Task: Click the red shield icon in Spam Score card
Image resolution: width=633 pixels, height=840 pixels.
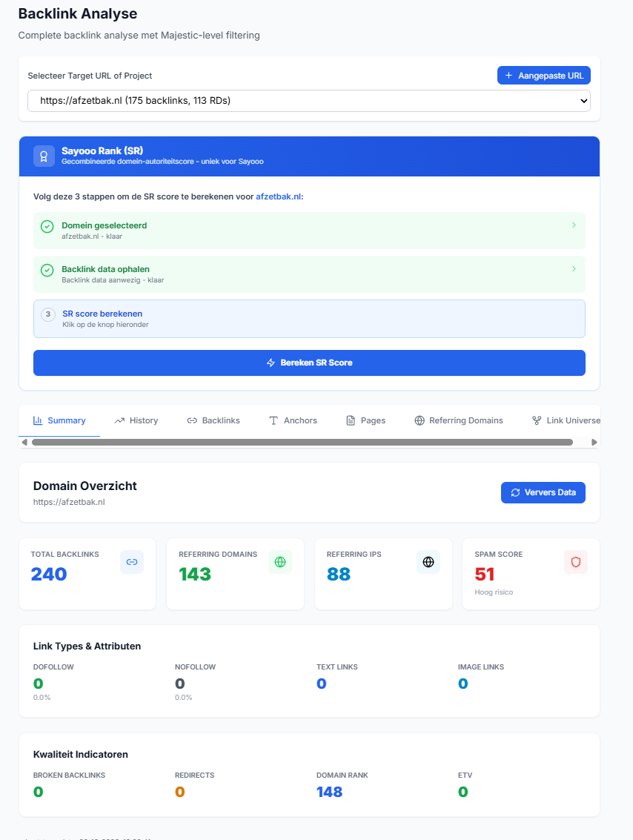Action: [x=576, y=562]
